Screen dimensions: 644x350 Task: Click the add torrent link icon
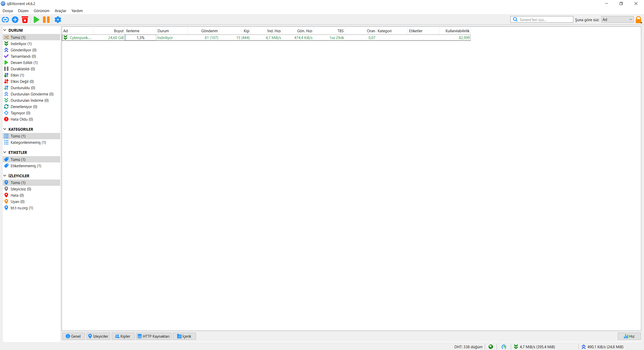5,20
